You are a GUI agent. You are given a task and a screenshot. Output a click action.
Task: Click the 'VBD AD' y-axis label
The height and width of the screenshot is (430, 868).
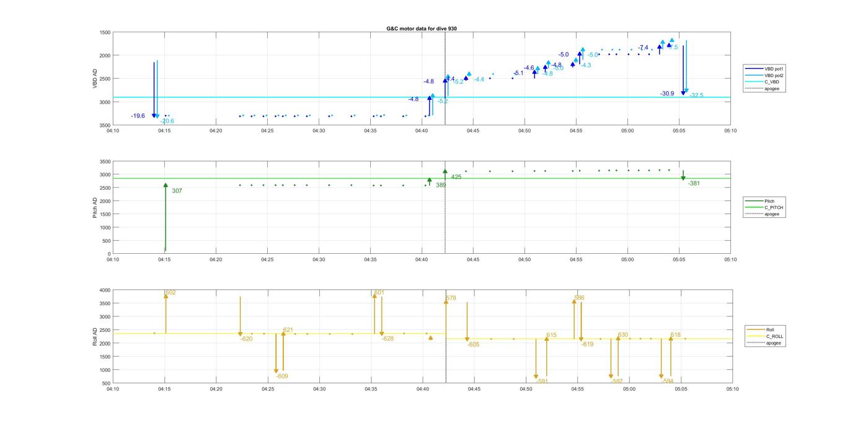(x=95, y=79)
